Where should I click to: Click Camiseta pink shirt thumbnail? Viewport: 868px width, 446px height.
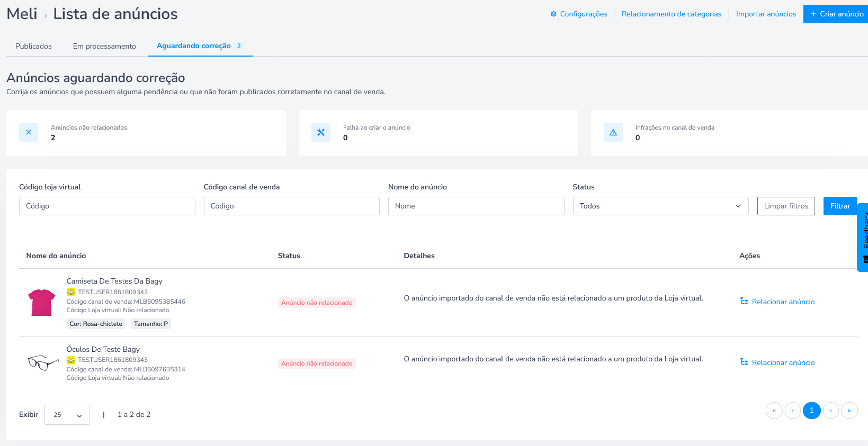coord(42,302)
